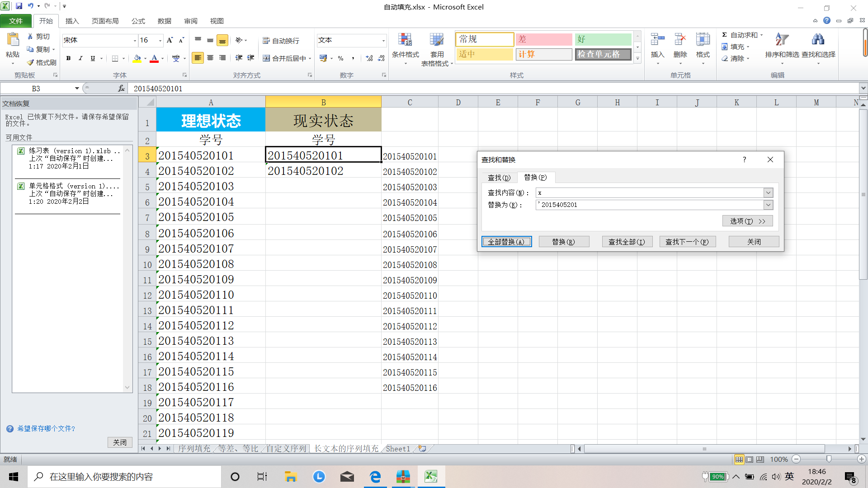Click the zoom slider handle

829,459
